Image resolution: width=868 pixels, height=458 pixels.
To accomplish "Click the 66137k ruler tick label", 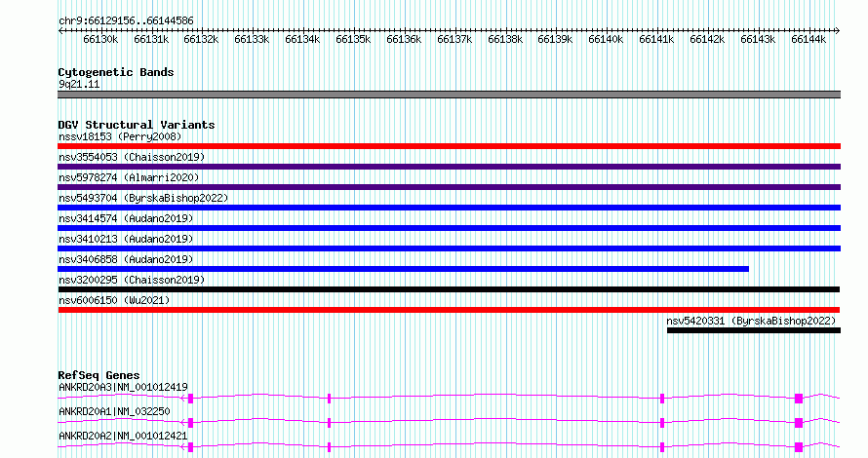I will click(454, 39).
